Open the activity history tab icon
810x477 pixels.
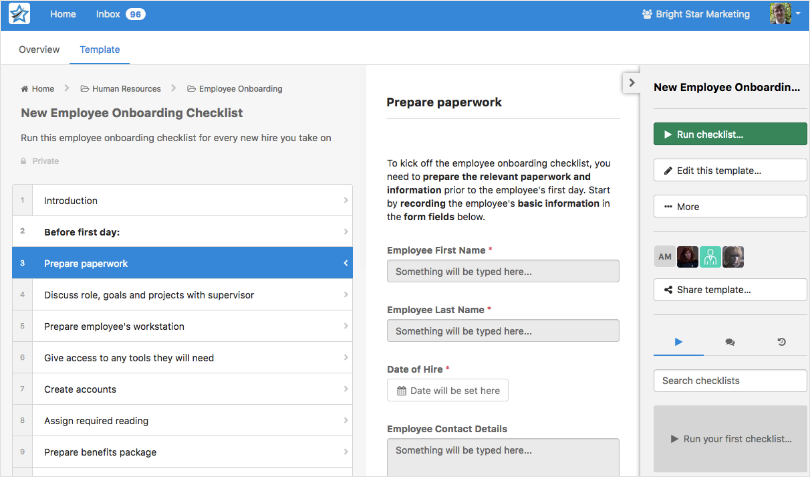[x=782, y=342]
